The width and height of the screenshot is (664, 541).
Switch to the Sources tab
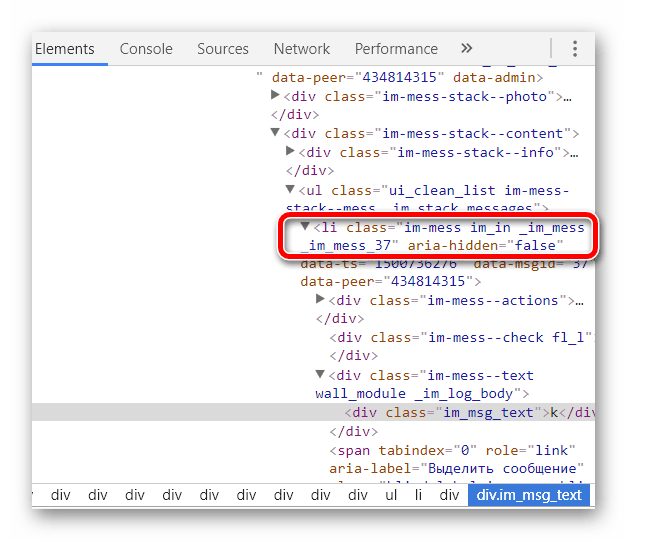pos(222,49)
